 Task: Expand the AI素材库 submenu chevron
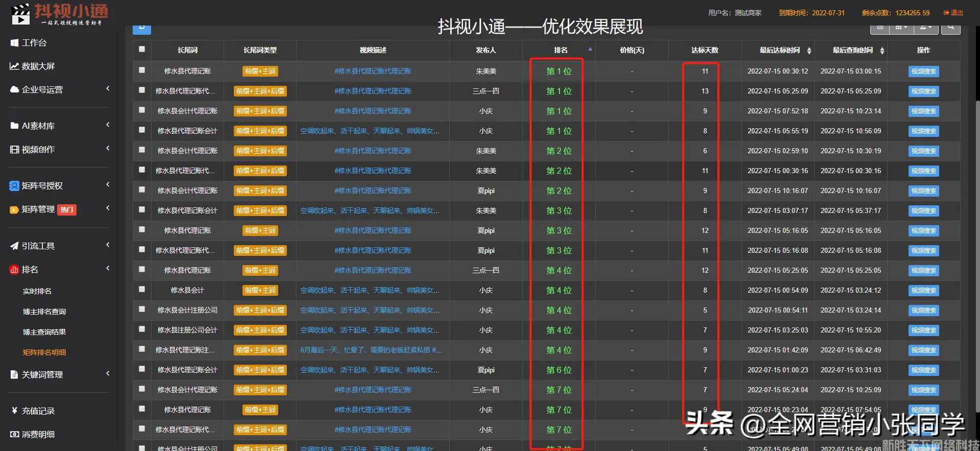coord(108,125)
